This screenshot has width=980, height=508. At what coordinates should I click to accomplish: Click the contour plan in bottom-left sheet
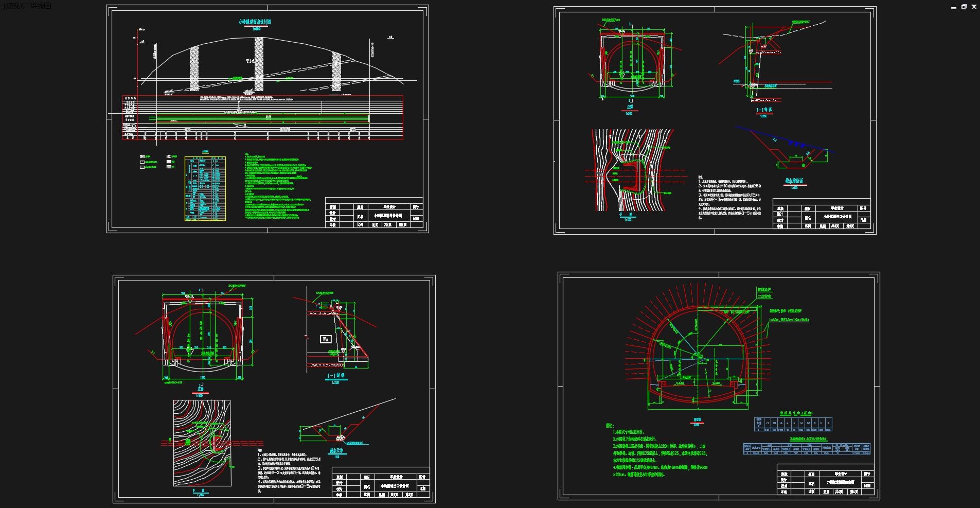click(202, 443)
